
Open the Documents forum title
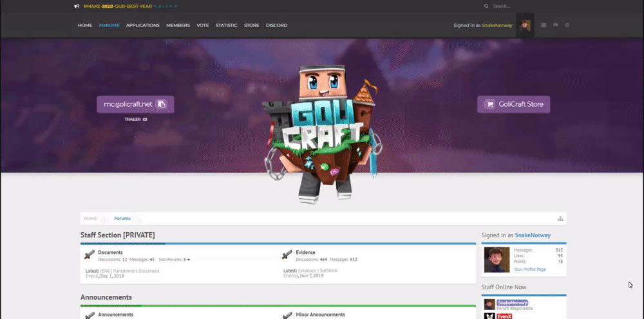(111, 253)
